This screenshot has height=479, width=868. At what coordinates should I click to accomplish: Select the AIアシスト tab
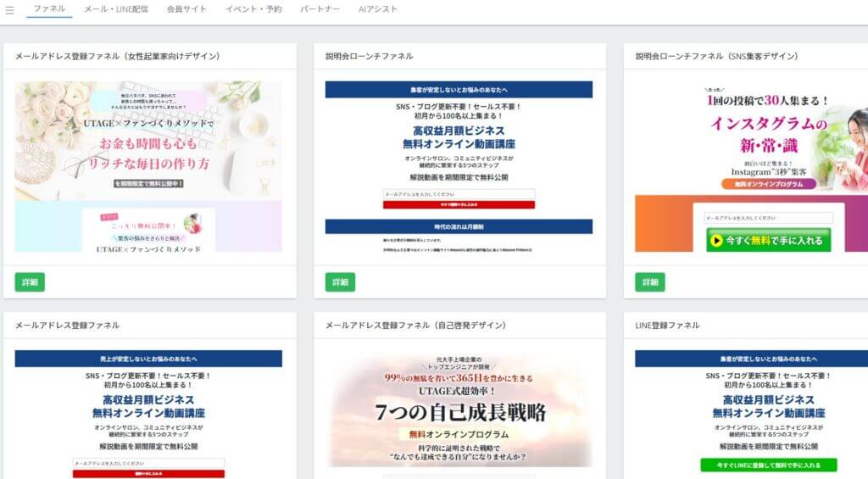[377, 8]
